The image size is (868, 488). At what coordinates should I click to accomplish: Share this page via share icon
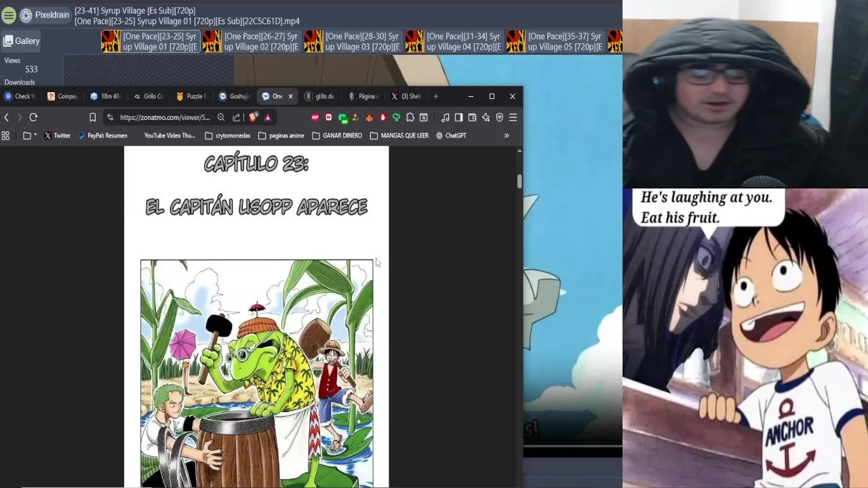click(x=236, y=117)
